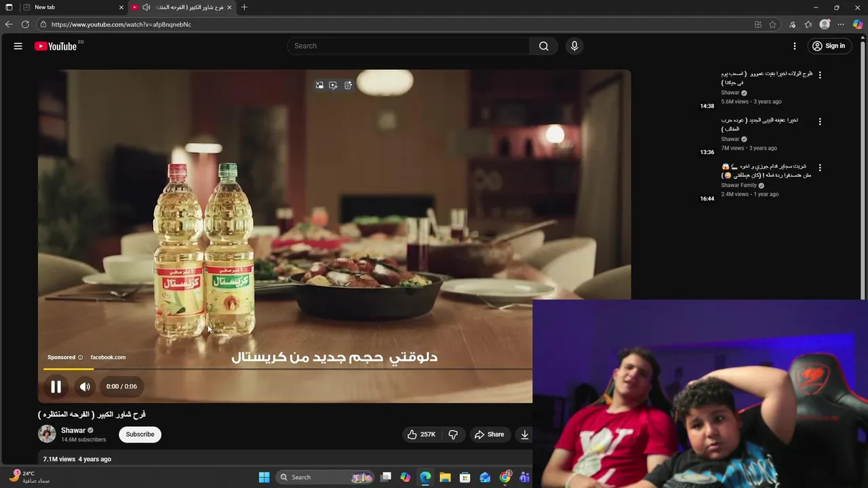Open a new browser tab

point(244,7)
